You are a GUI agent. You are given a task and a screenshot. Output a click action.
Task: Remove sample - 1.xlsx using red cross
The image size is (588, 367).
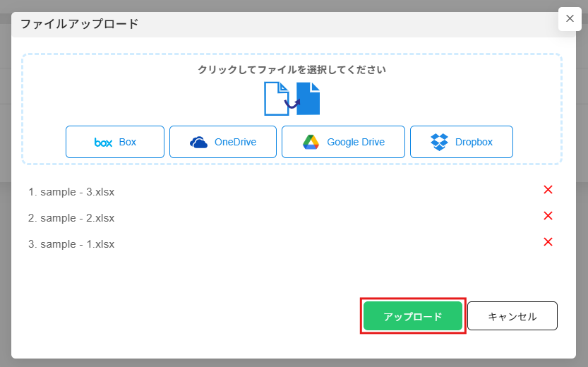[548, 242]
